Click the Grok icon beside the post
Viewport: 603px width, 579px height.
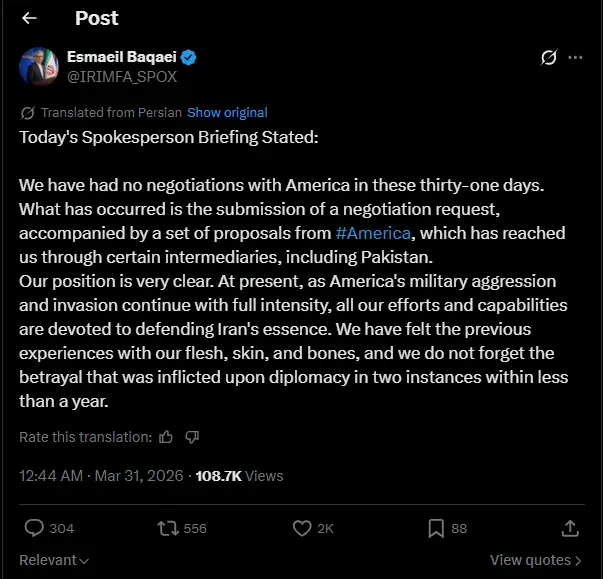548,58
